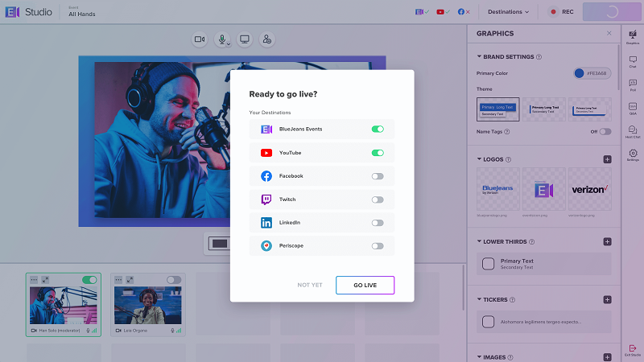
Task: Toggle Han Solo on-stage switch off
Action: (89, 280)
